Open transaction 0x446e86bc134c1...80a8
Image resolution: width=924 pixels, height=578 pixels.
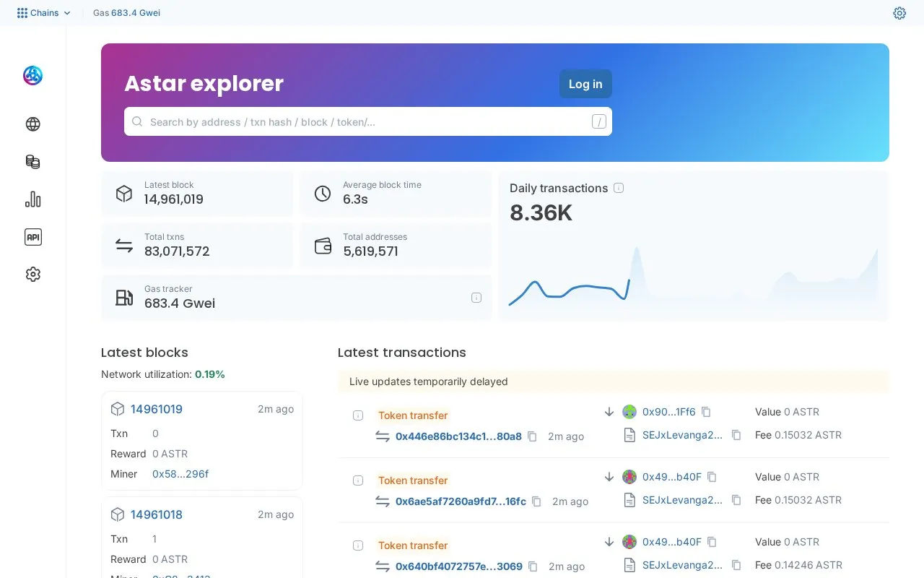coord(458,436)
